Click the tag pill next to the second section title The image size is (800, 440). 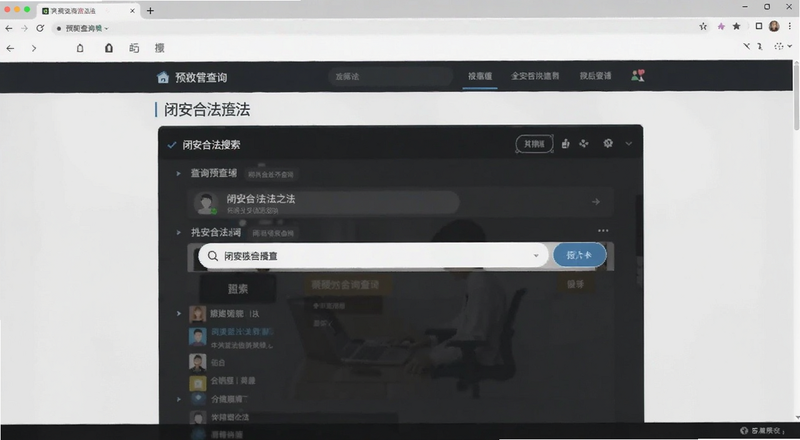[273, 233]
